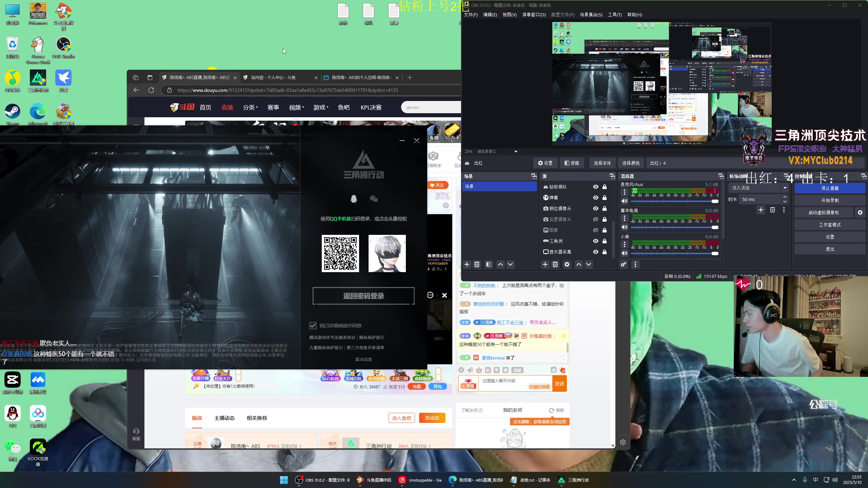868x488 pixels.
Task: Open 腾讯游戏许可及服务协议 link
Action: [332, 338]
